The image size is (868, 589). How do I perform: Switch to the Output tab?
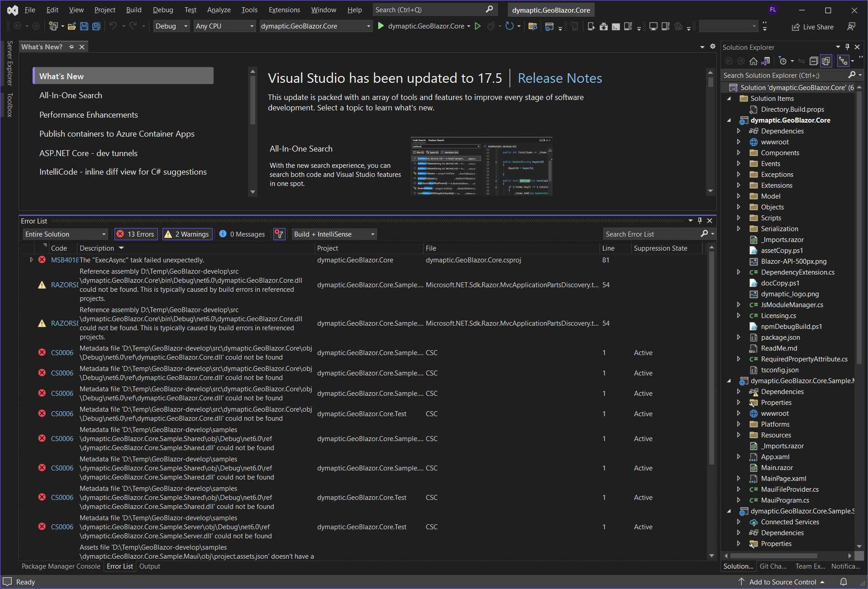pos(150,566)
